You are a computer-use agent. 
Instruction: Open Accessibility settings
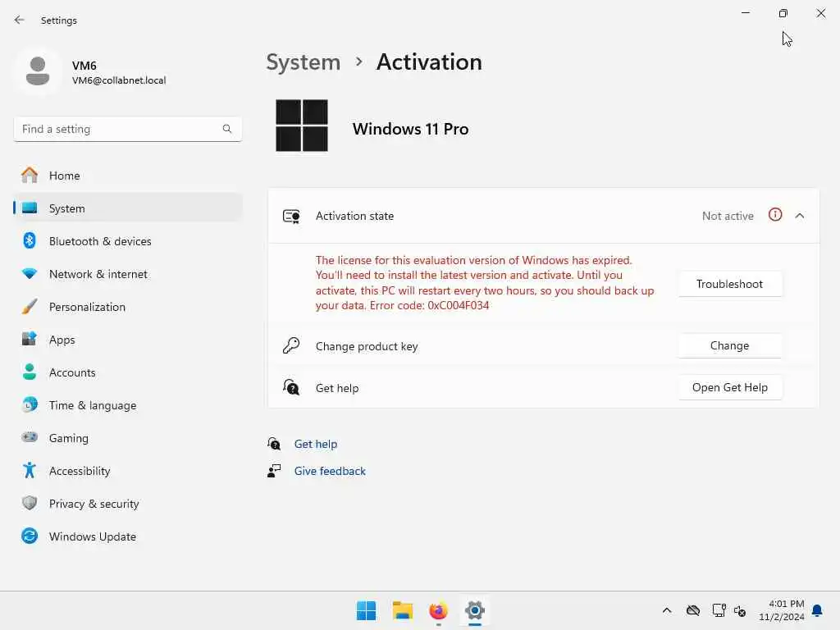coord(127,470)
